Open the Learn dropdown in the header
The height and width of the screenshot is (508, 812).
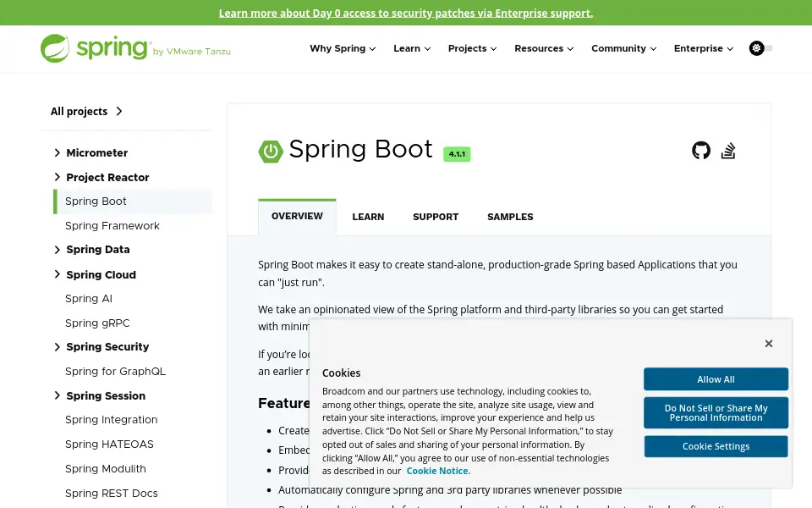pyautogui.click(x=412, y=48)
